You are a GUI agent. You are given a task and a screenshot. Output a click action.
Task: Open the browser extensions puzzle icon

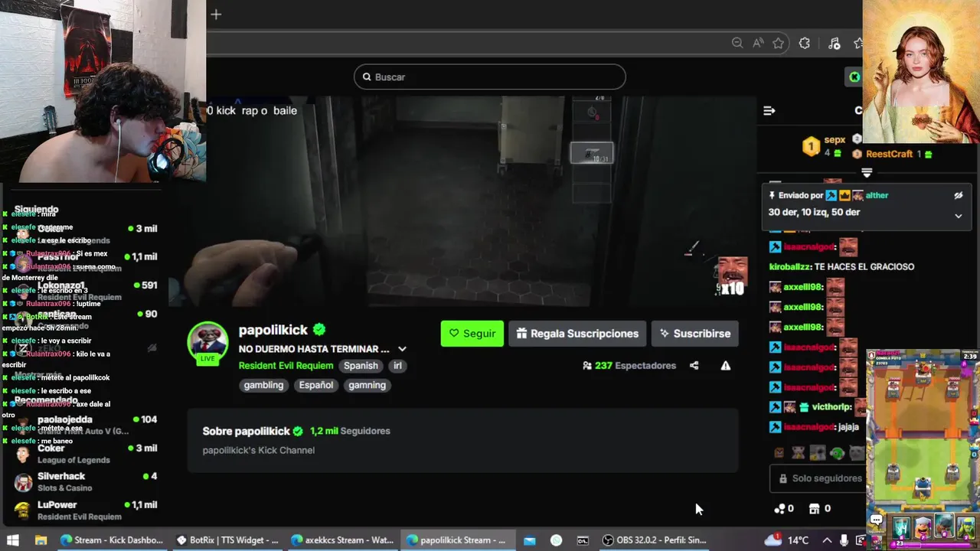(805, 43)
